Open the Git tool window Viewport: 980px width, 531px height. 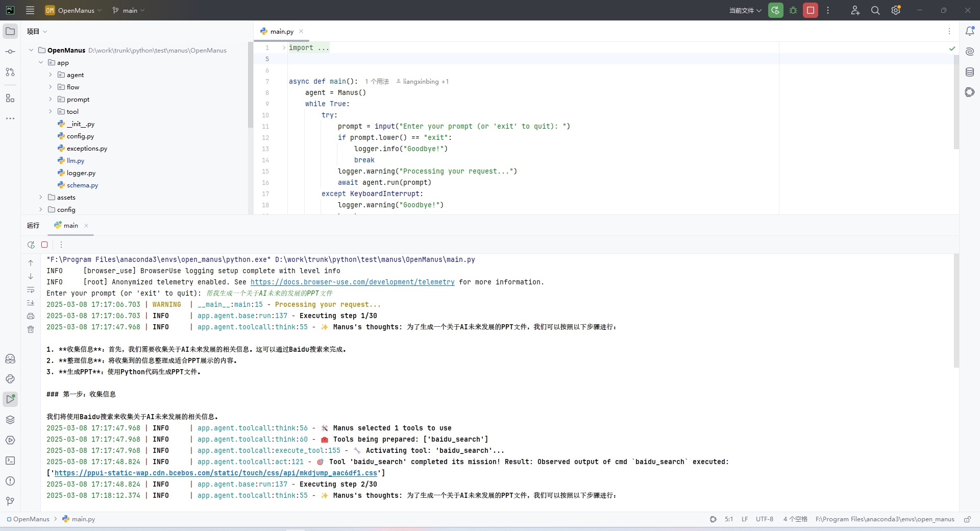click(x=10, y=501)
